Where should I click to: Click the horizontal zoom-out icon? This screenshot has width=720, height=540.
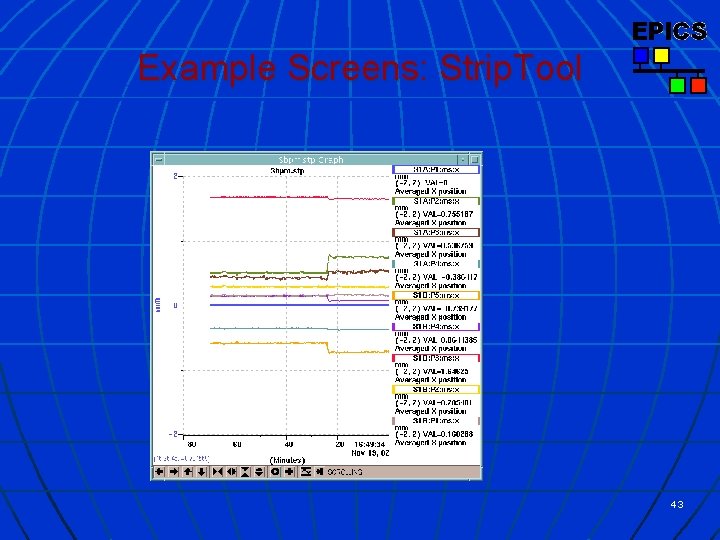tap(231, 472)
